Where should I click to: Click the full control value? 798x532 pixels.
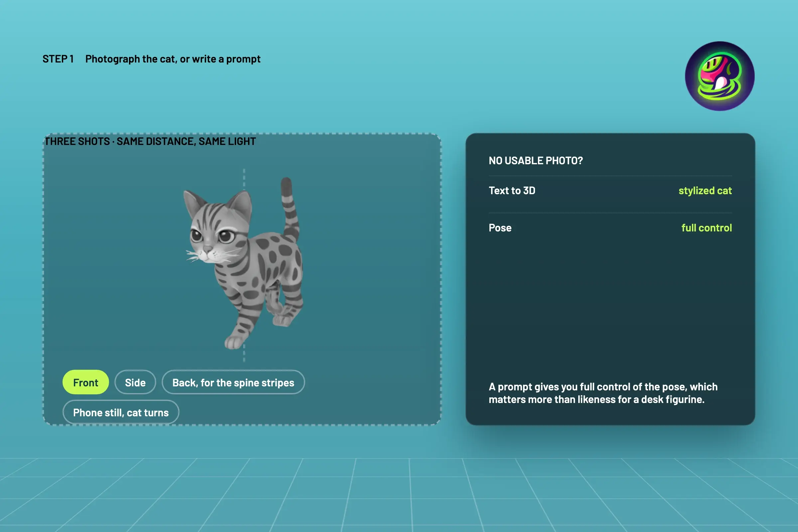(706, 228)
